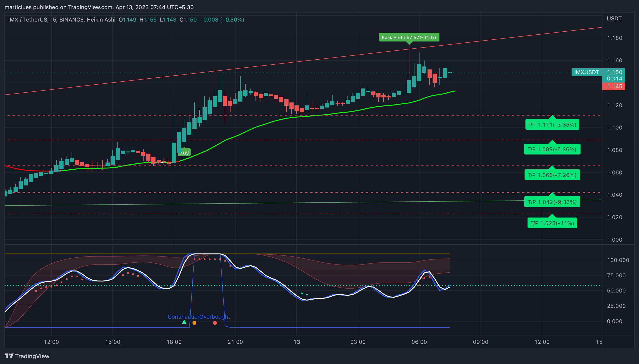This screenshot has width=639, height=364.
Task: Click the Peak Profit 67.52% flag marker
Action: click(409, 37)
